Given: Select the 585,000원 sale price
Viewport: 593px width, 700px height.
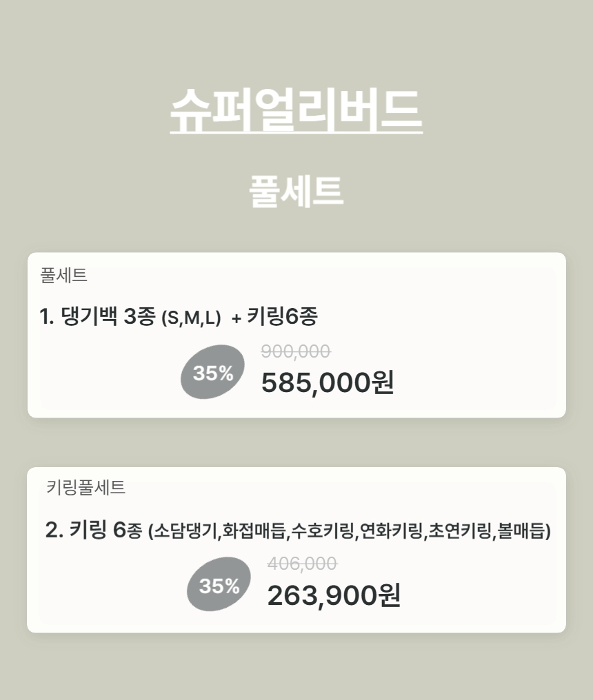Looking at the screenshot, I should tap(327, 382).
